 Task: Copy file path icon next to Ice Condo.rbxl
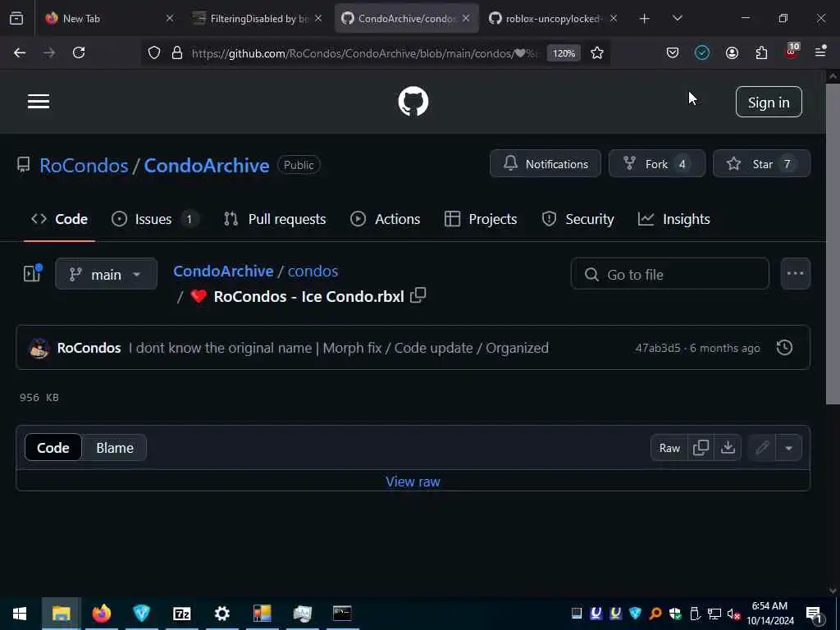(x=418, y=295)
